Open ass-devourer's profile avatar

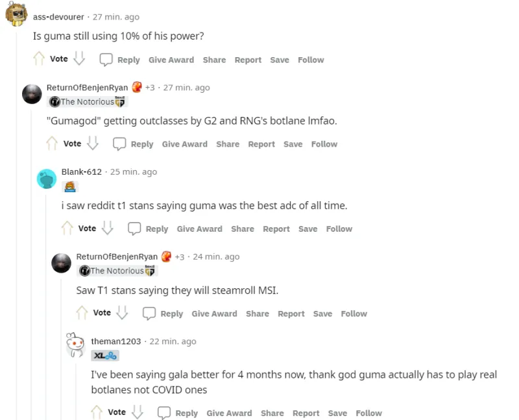point(16,14)
